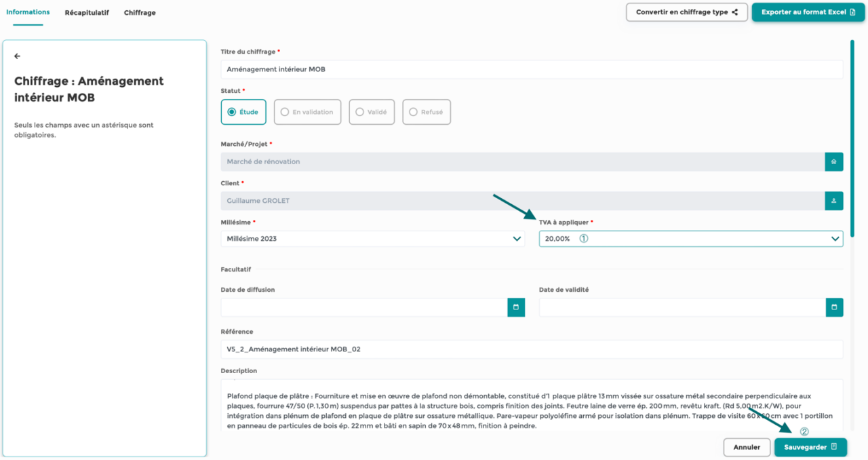The height and width of the screenshot is (460, 868).
Task: Open the calendar picker for Date de diffusion
Action: pyautogui.click(x=516, y=307)
